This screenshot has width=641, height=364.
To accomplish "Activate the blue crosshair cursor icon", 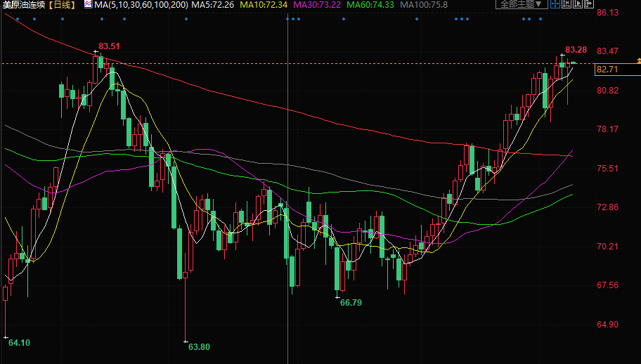I will [x=555, y=4].
